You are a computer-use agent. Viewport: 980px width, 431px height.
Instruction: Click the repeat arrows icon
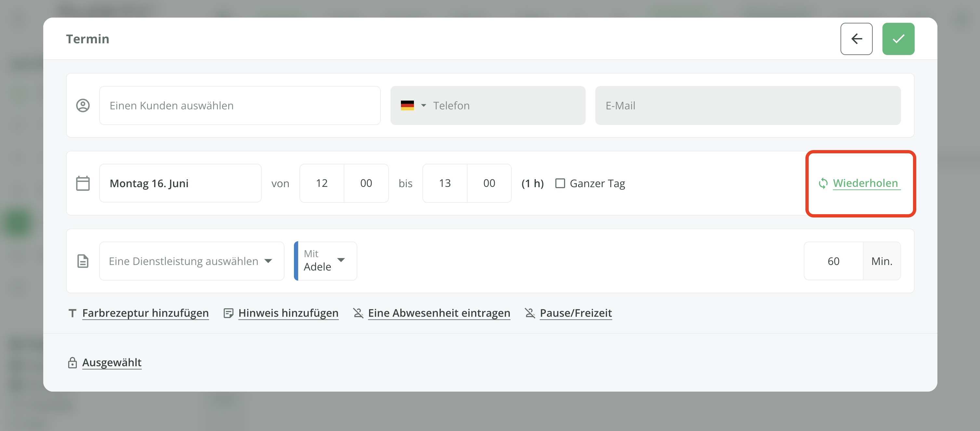pos(823,183)
